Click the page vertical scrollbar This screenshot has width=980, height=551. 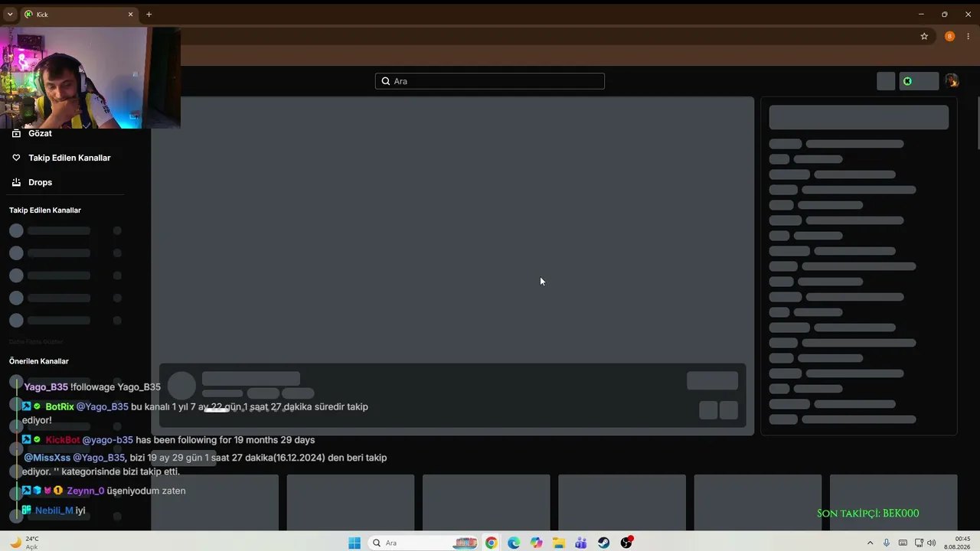[977, 122]
